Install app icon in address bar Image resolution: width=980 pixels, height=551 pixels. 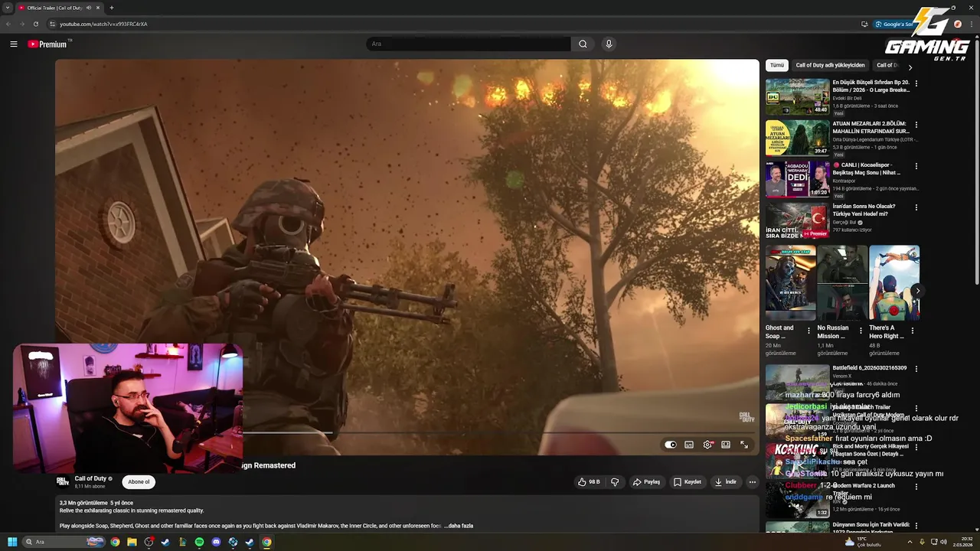pyautogui.click(x=864, y=24)
